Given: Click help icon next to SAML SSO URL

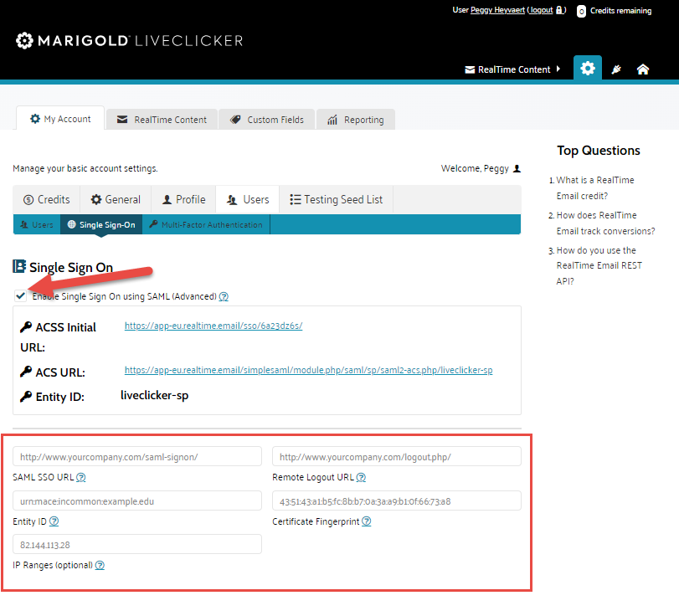Looking at the screenshot, I should tap(81, 478).
